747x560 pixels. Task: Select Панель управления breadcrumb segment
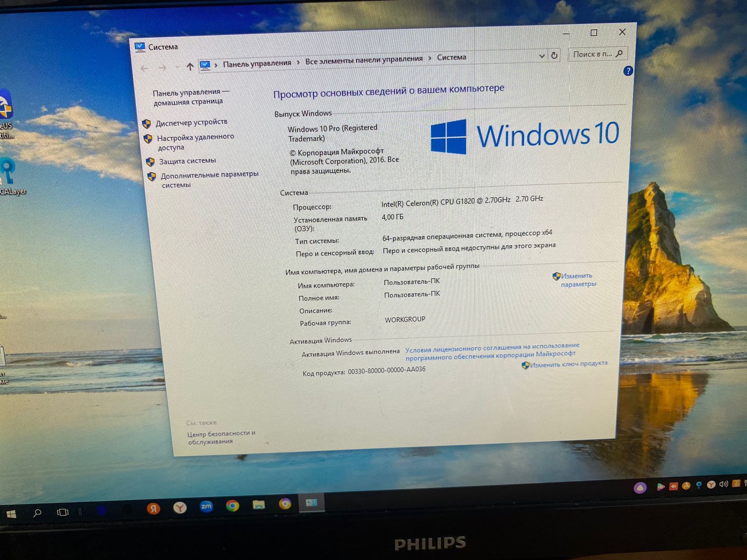pos(257,63)
